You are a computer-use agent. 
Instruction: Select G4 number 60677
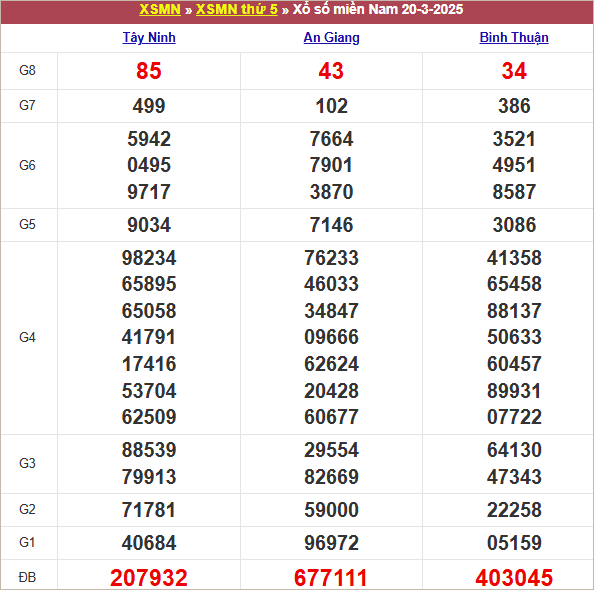coord(331,417)
